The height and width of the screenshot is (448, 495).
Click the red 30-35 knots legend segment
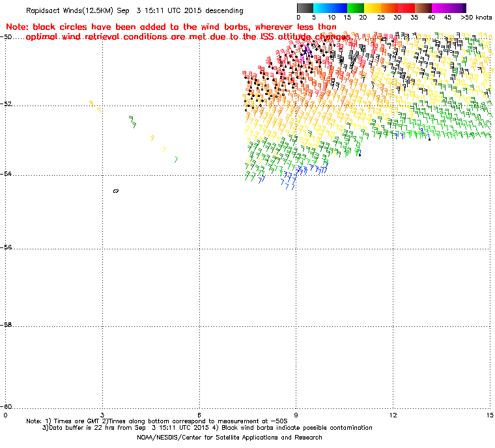406,8
